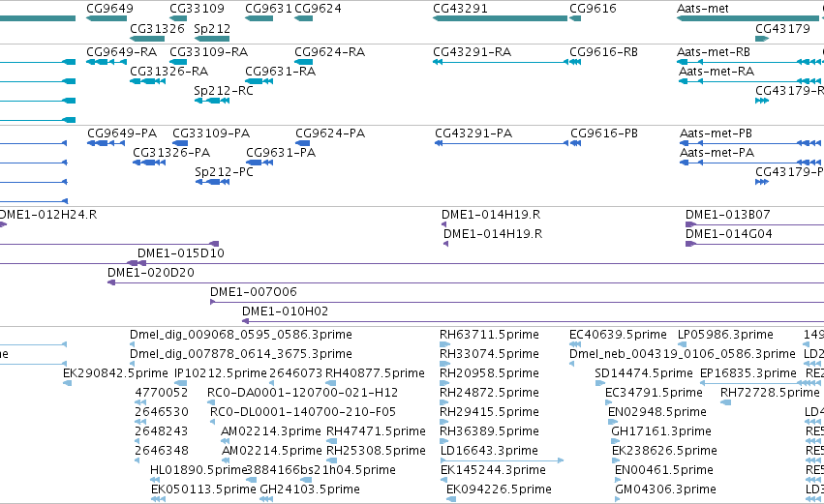Viewport: 824px width, 504px height.
Task: Click the CG9631 gene label
Action: (x=268, y=9)
